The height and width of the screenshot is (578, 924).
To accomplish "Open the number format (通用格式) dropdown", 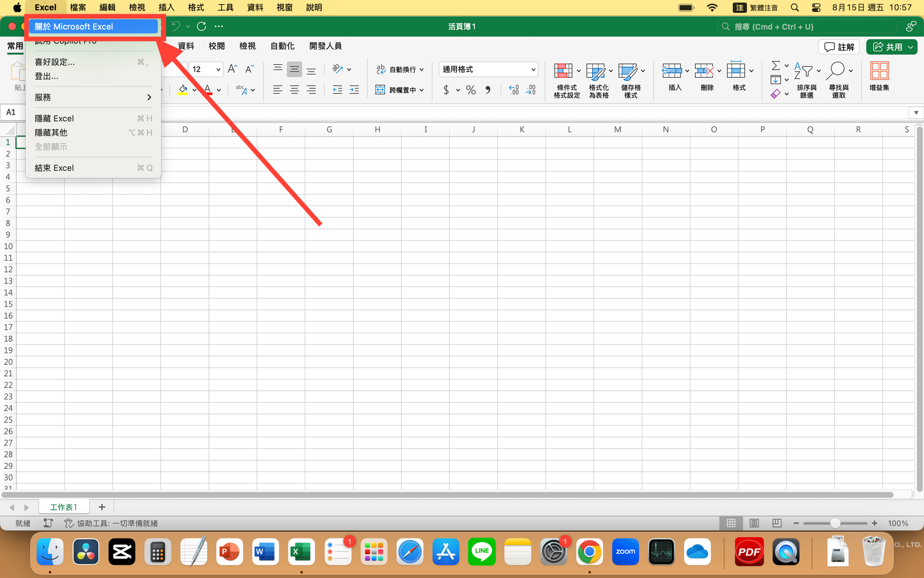I will (x=533, y=69).
